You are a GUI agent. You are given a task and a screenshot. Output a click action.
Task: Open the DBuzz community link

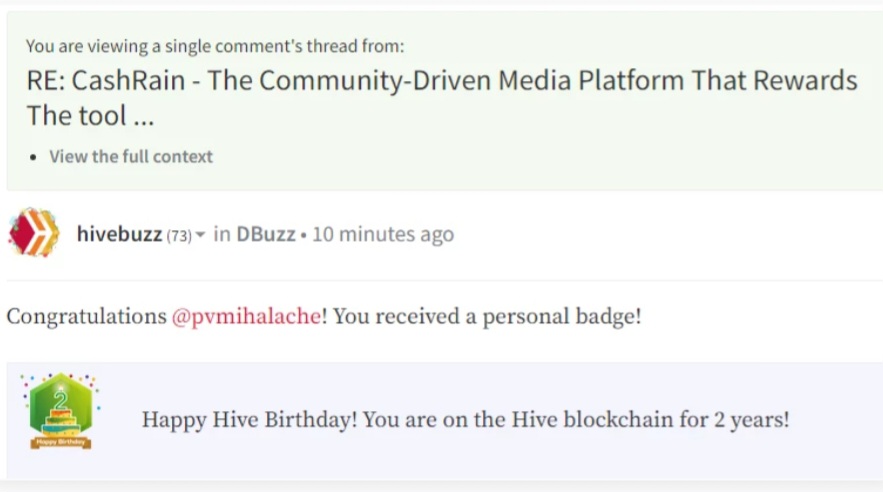point(266,234)
